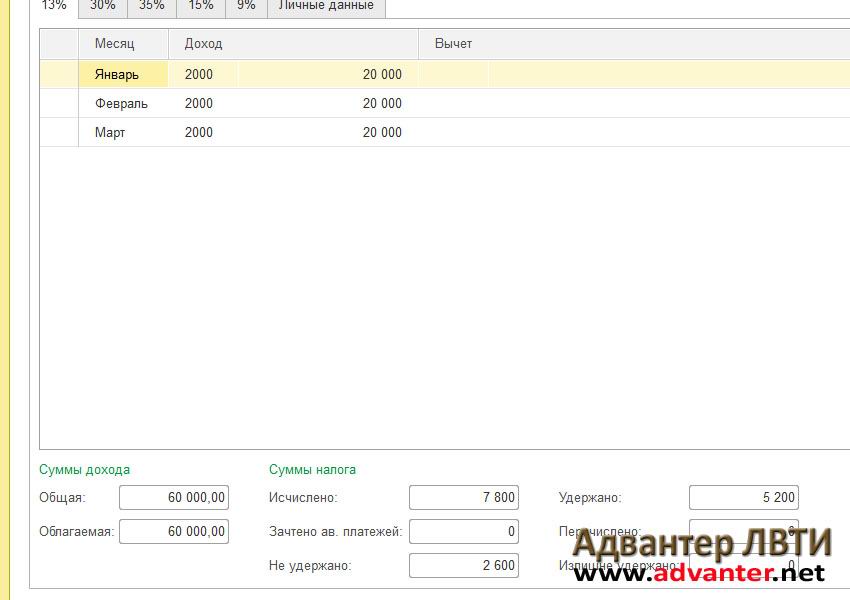The height and width of the screenshot is (600, 850).
Task: Select the 13% tax rate tab
Action: (54, 7)
